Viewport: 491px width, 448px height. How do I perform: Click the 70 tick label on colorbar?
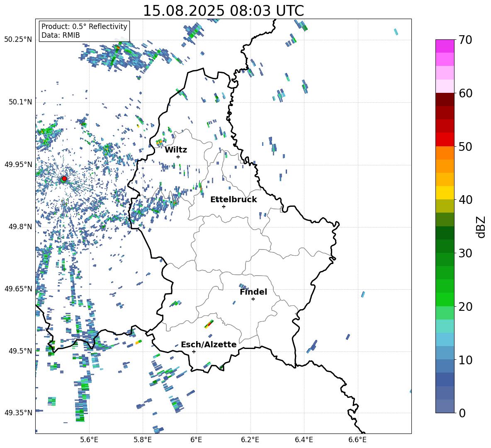465,40
